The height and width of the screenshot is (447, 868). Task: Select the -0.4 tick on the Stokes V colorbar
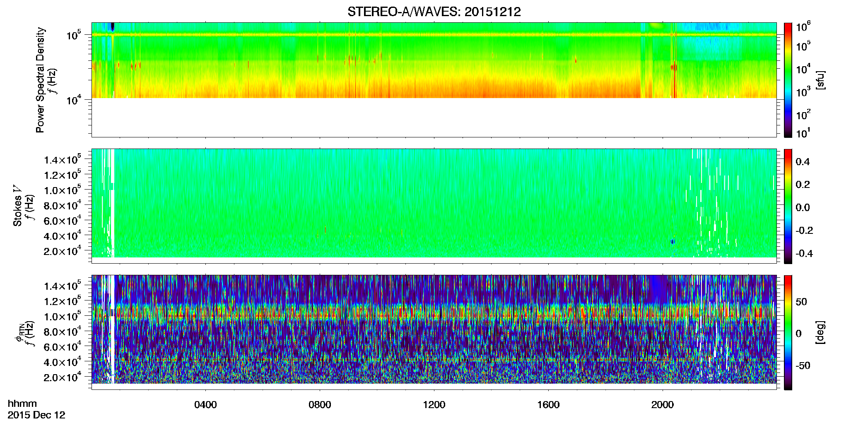(804, 253)
